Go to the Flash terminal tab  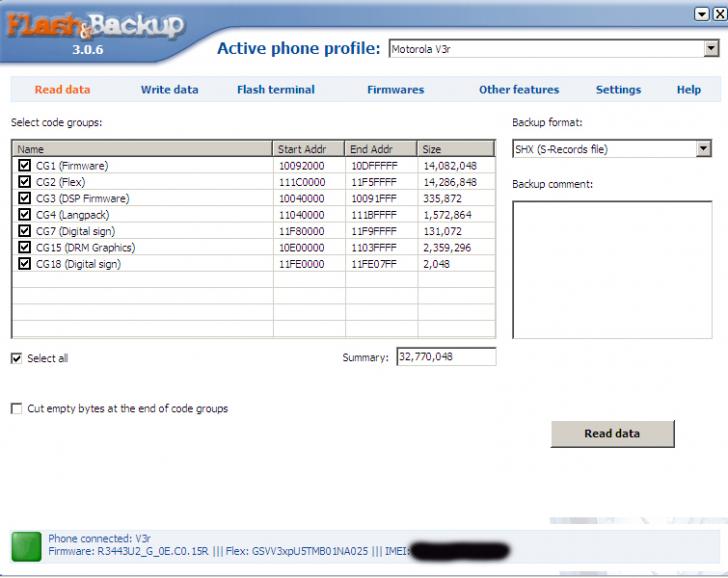point(276,90)
